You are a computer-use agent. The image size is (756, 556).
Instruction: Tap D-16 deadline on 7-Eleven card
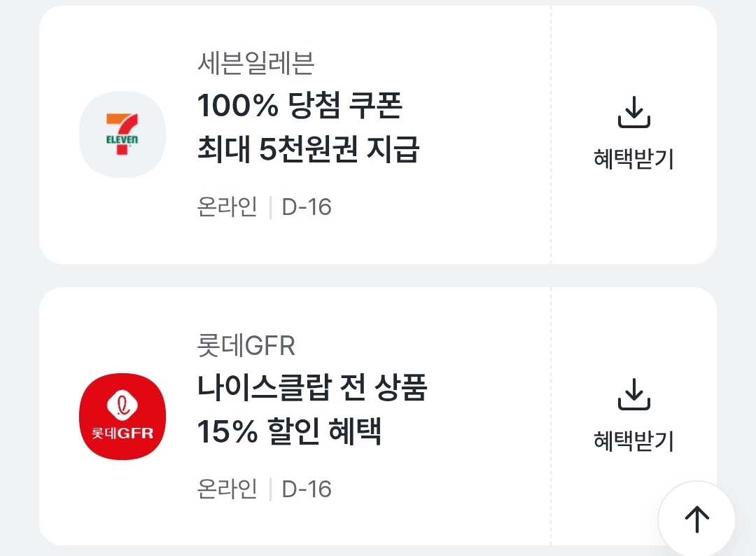tap(307, 207)
